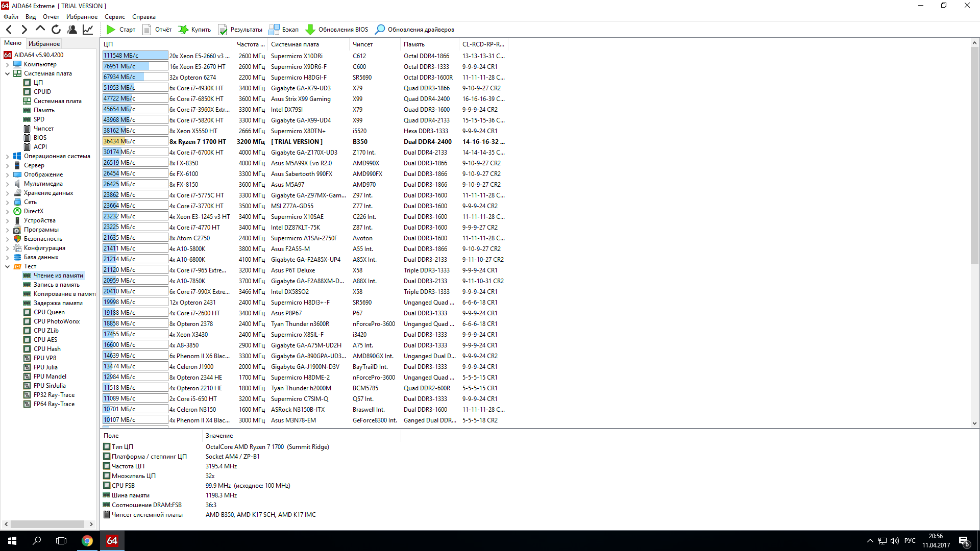The image size is (980, 551).
Task: Click the Buy (Купить) toolbar icon
Action: [x=183, y=30]
